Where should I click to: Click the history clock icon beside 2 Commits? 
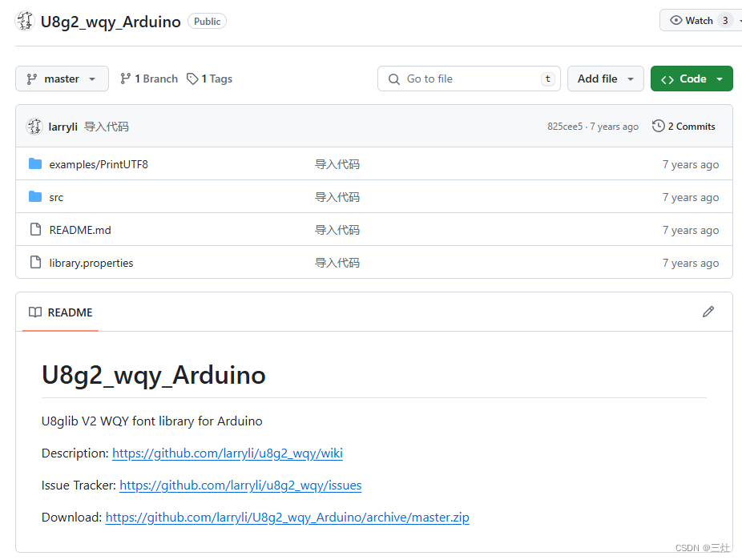tap(658, 127)
